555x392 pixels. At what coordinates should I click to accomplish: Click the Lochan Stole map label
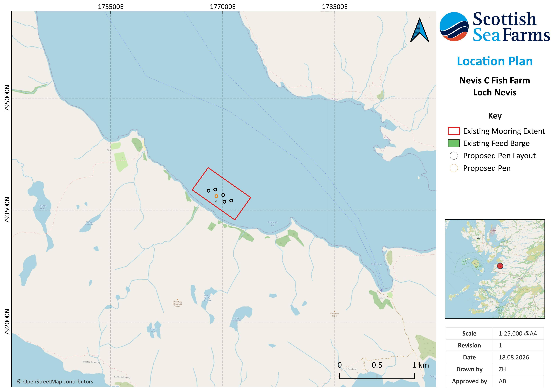point(43,207)
